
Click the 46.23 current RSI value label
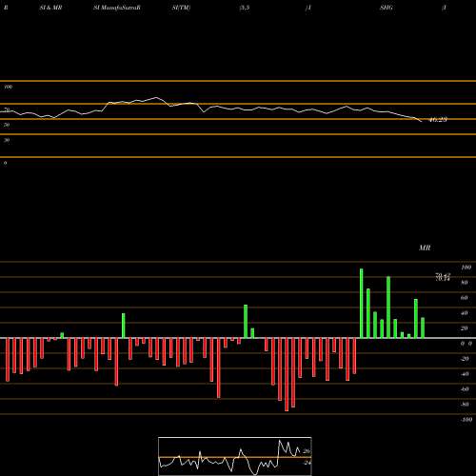pyautogui.click(x=438, y=120)
